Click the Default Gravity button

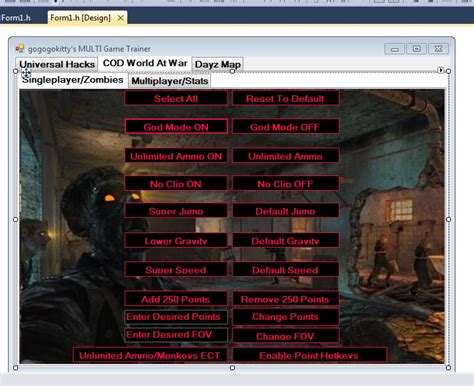pos(285,241)
